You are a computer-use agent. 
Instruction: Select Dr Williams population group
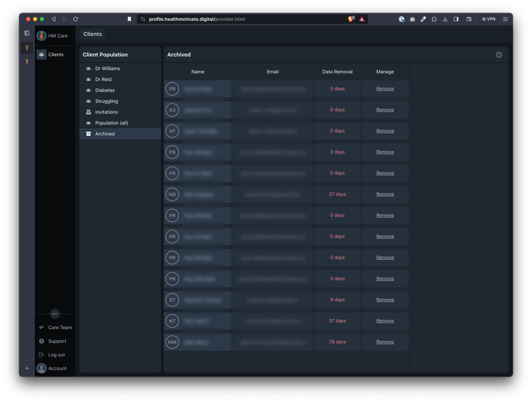[x=120, y=68]
